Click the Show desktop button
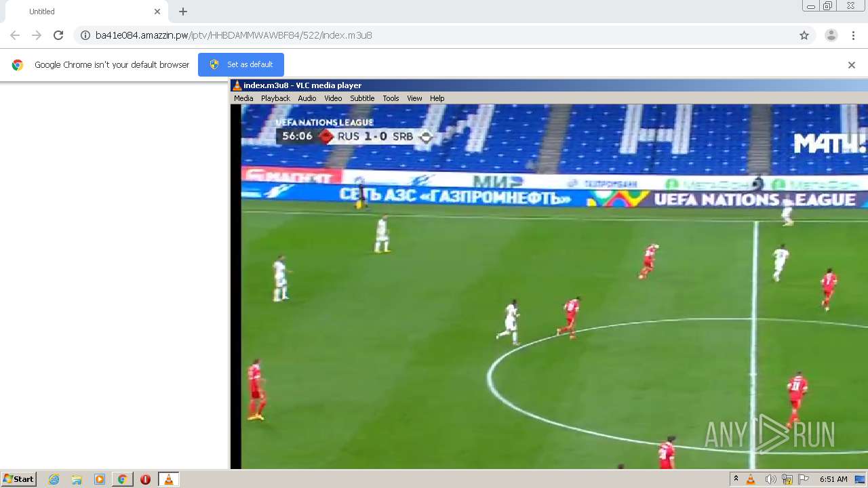 point(861,479)
